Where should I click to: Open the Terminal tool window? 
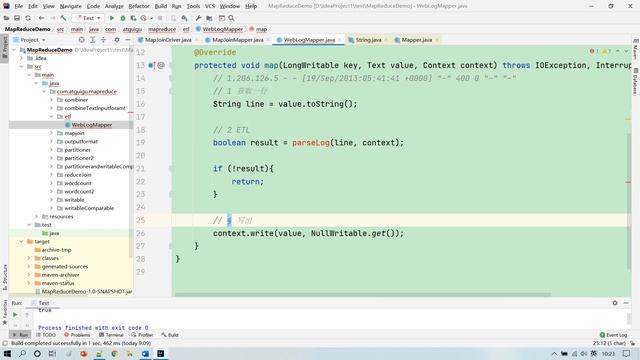(111, 335)
